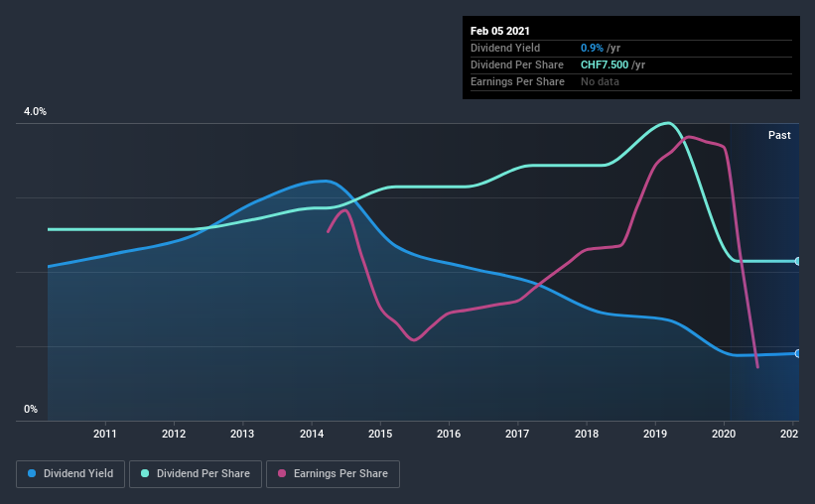Click the Dividend Per Share endpoint marker
The image size is (815, 504).
coord(798,261)
